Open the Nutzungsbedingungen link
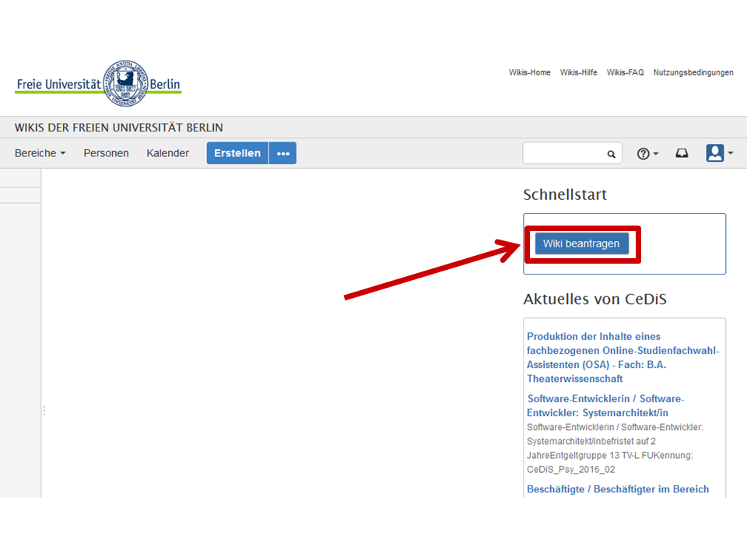Viewport: 747px width, 560px height. (x=693, y=72)
